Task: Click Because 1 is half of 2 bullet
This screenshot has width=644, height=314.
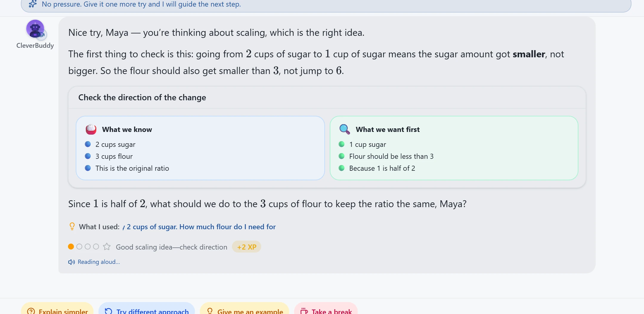Action: (382, 168)
